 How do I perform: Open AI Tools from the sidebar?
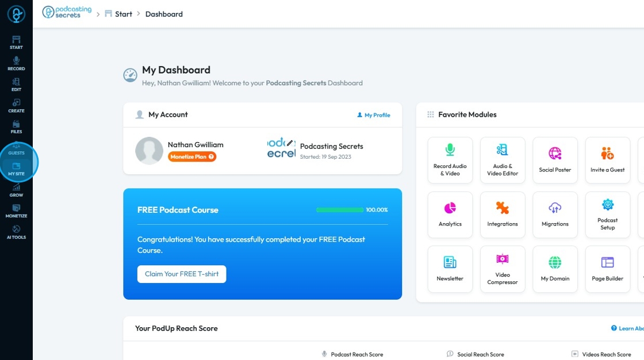click(x=16, y=232)
